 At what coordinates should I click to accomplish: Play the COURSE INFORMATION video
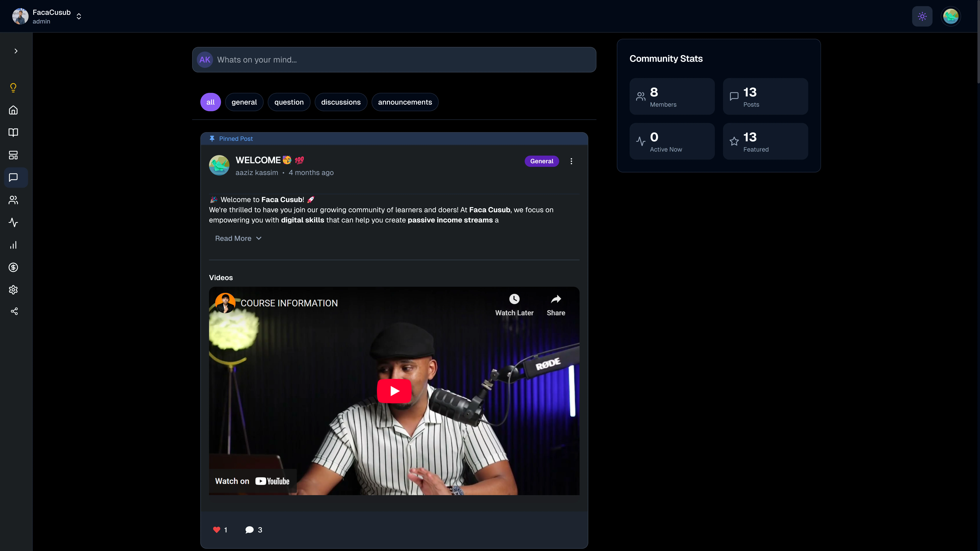click(x=394, y=391)
